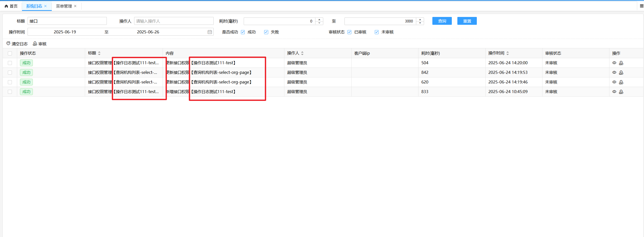Click the audit user icon in first row
644x237 pixels.
[621, 63]
